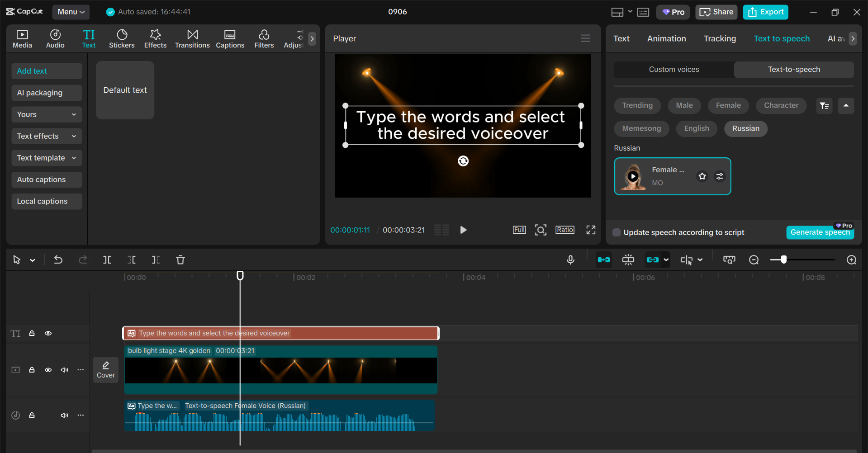Select the Custom voices tab

pos(674,69)
